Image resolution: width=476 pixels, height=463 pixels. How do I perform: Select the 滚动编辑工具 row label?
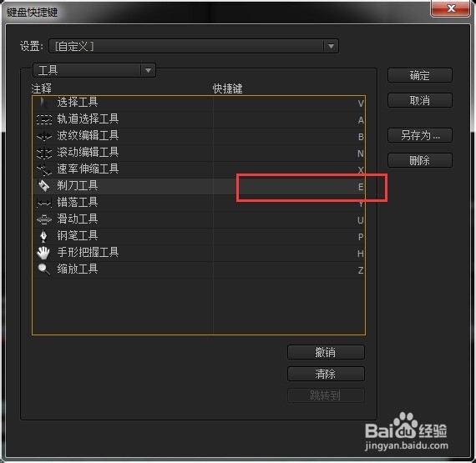click(x=88, y=152)
